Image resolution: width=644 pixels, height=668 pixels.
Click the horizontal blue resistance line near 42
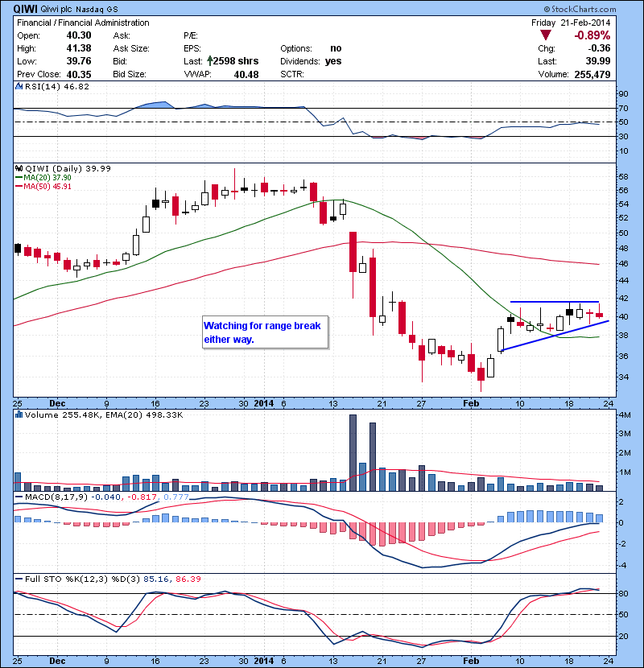555,302
